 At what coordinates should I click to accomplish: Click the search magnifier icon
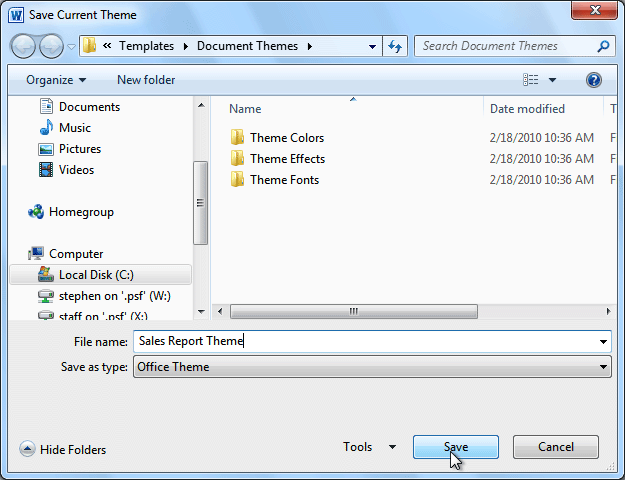click(x=603, y=46)
